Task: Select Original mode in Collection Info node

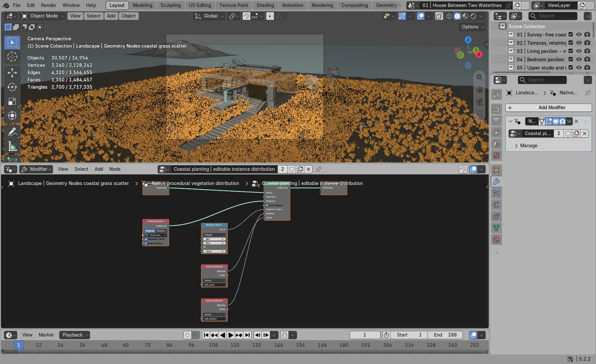Action: coord(150,231)
